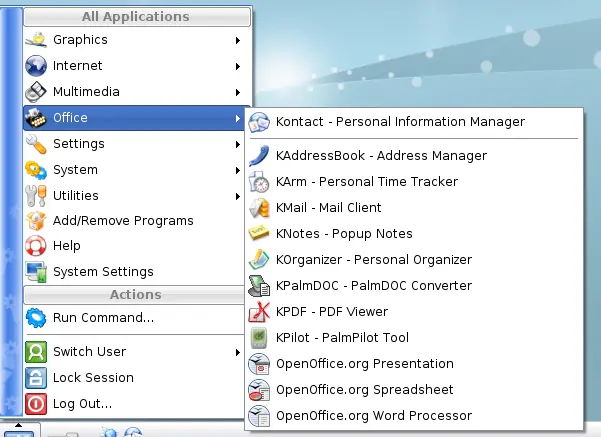
Task: Open KNotes - Popup Notes
Action: (414, 234)
